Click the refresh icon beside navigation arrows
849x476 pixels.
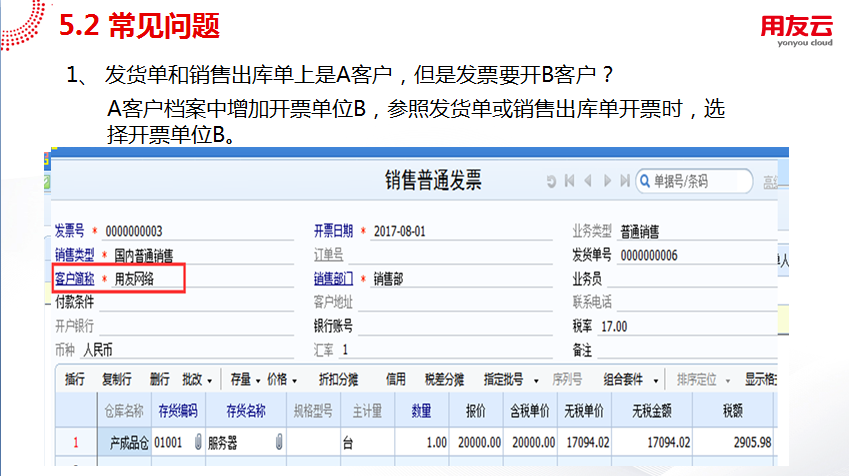(x=550, y=181)
